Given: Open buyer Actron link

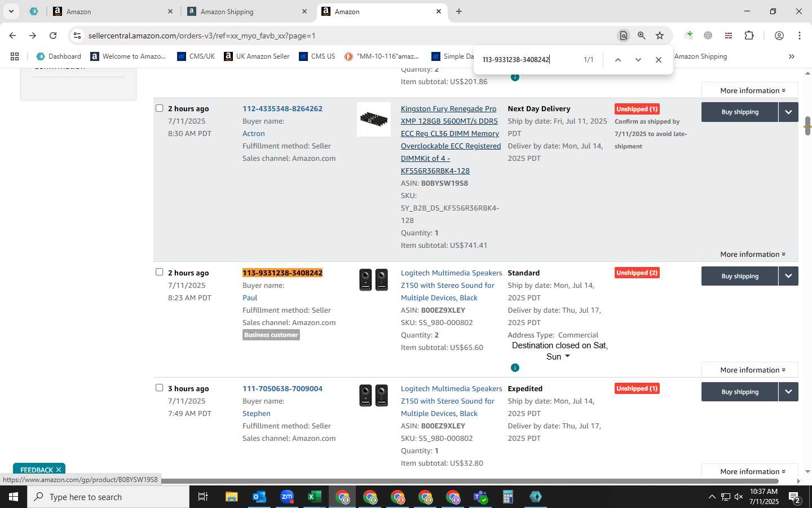Looking at the screenshot, I should pyautogui.click(x=254, y=134).
